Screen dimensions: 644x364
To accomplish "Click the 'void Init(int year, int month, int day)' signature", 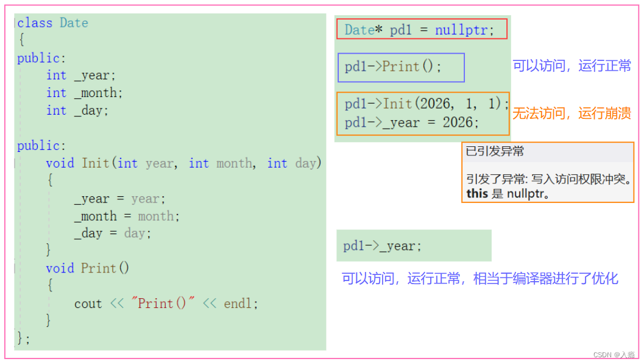I will 183,163.
